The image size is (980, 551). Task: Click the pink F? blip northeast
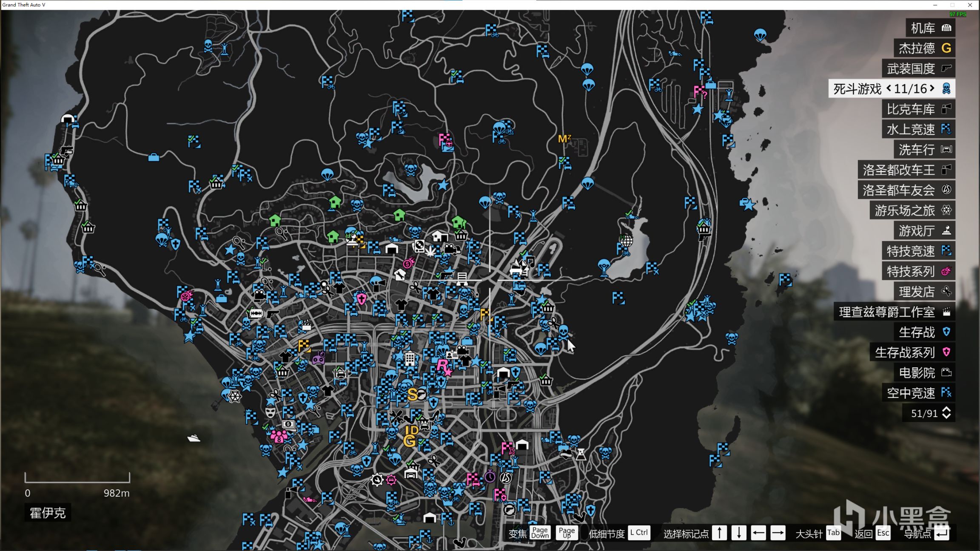[700, 92]
